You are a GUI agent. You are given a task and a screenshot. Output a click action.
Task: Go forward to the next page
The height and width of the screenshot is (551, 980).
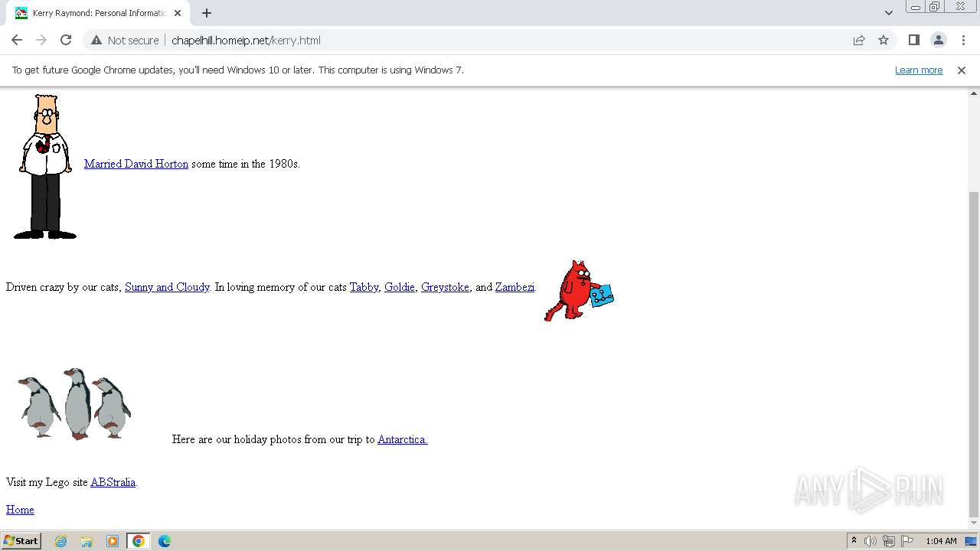[x=41, y=40]
